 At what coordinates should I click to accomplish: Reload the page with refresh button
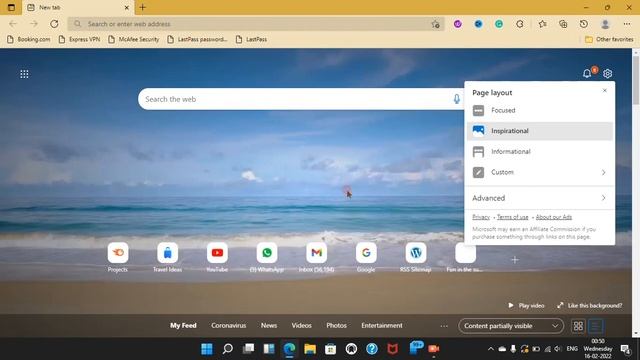click(54, 24)
